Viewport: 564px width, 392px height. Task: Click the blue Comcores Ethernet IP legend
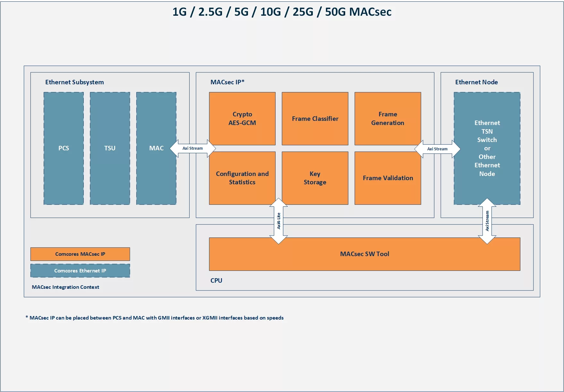(x=80, y=271)
